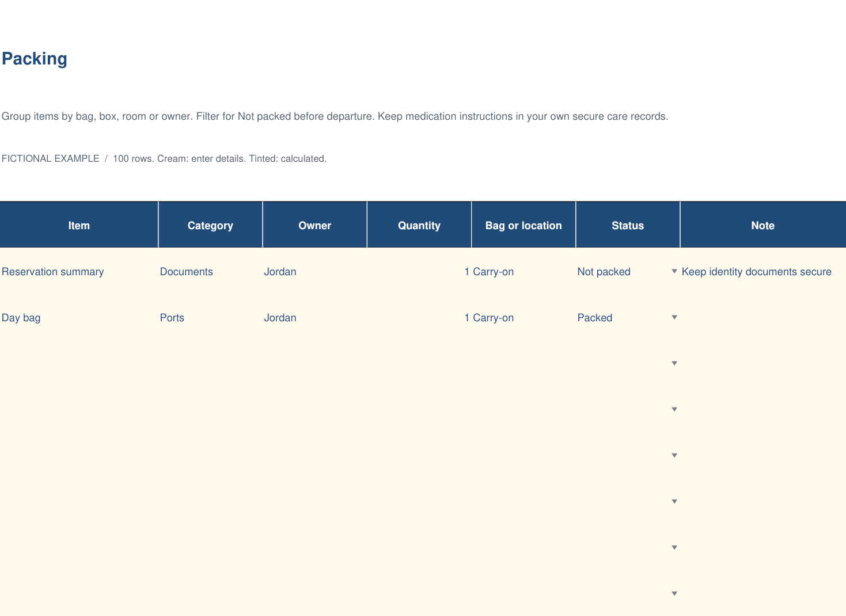This screenshot has height=616, width=846.
Task: Open the fifth row's status dropdown arrow
Action: 674,455
